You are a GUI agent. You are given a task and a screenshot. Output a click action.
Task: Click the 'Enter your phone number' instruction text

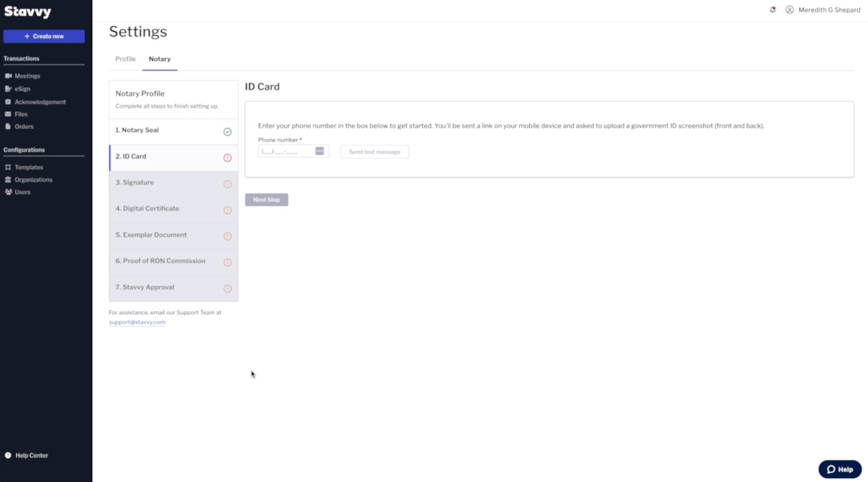pos(511,126)
